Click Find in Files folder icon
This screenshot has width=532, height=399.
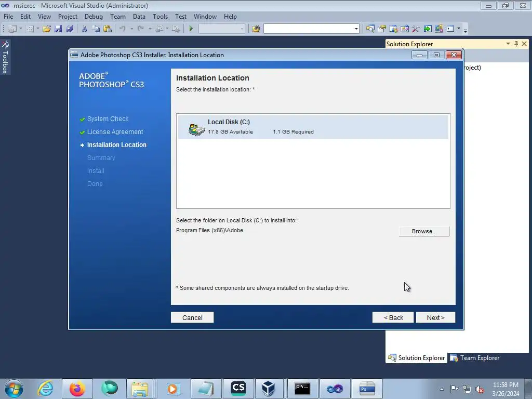[256, 29]
